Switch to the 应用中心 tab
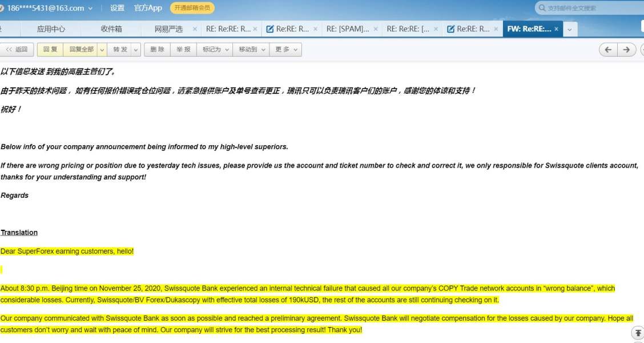The image size is (644, 343). [51, 29]
